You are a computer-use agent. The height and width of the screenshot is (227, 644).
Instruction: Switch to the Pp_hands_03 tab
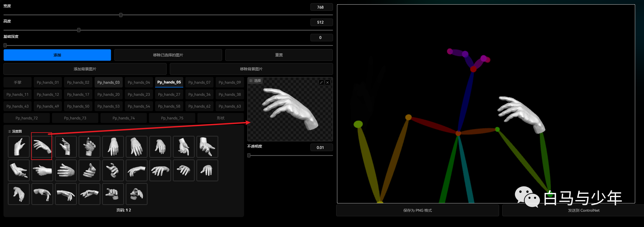pyautogui.click(x=108, y=82)
